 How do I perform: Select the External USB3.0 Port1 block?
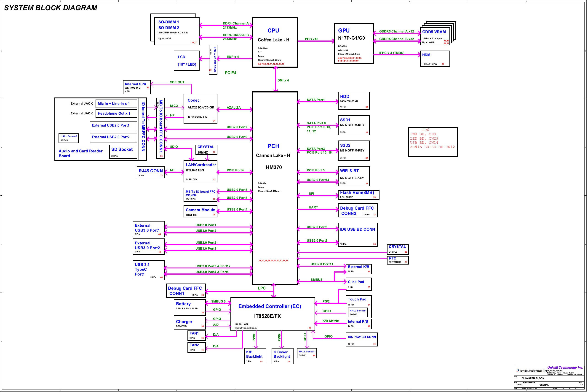149,229
